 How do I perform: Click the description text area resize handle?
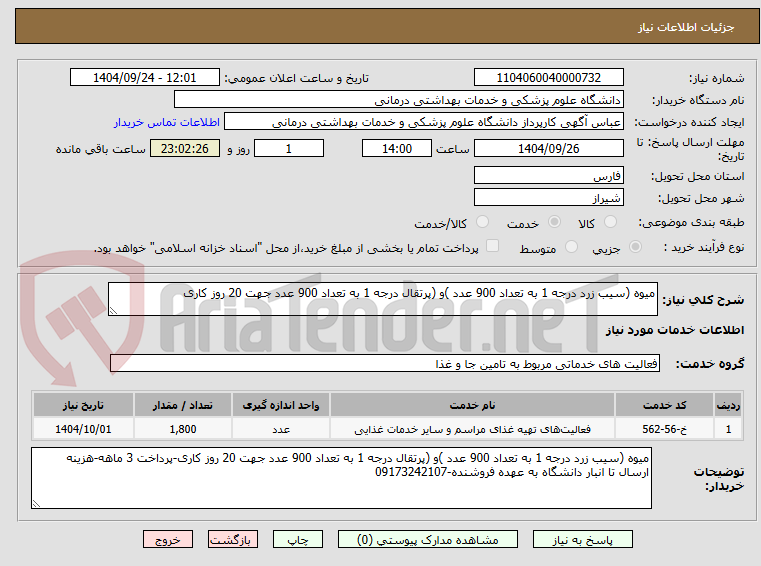(113, 311)
